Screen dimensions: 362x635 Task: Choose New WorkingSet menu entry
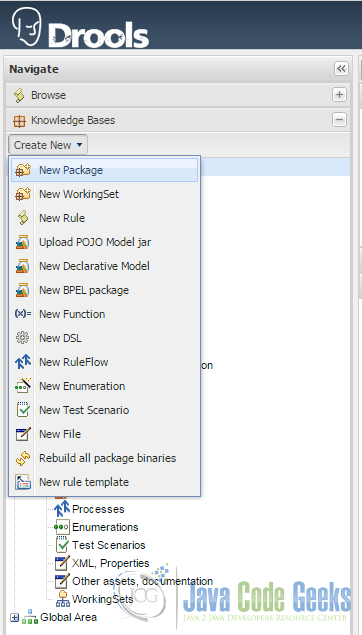[x=104, y=194]
